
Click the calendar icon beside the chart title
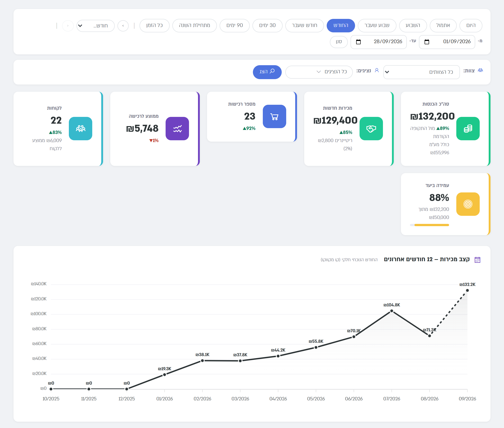tap(477, 260)
